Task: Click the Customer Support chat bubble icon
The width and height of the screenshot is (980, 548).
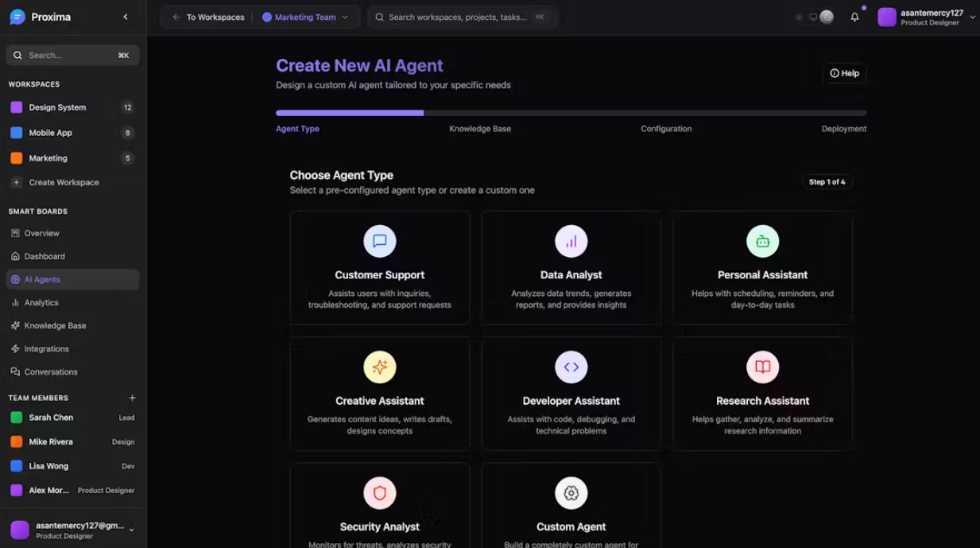Action: [x=380, y=241]
